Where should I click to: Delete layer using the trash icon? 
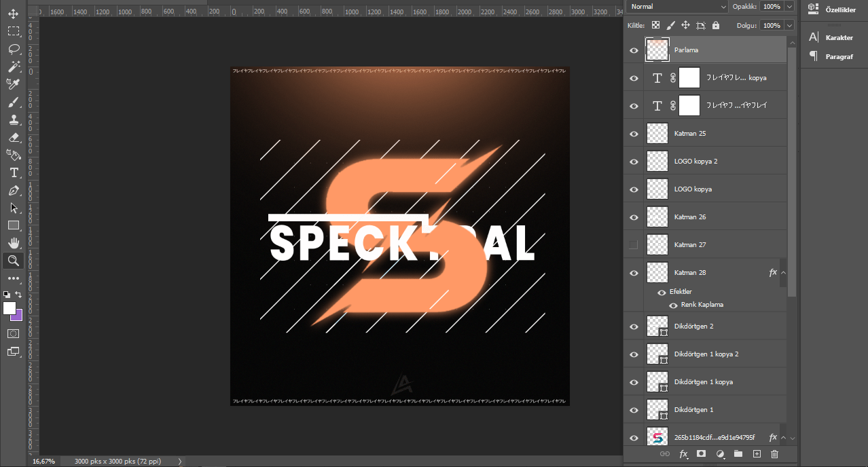(x=774, y=453)
